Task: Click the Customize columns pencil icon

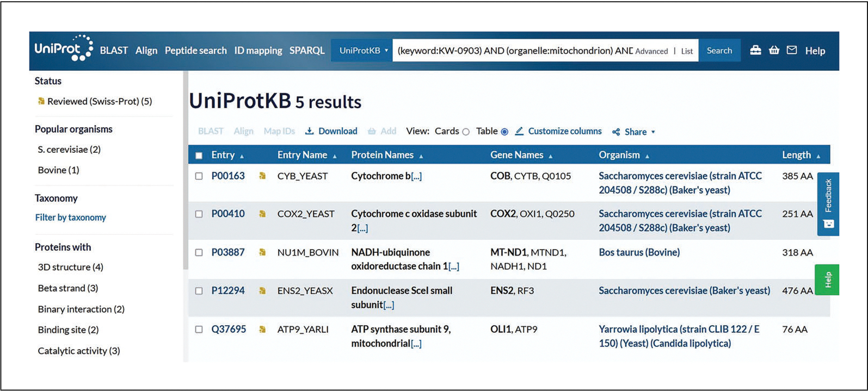Action: pyautogui.click(x=519, y=132)
